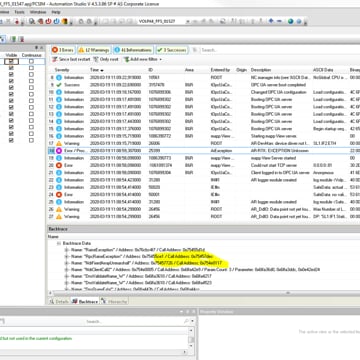Click the success checkmark icon on log row 9

59,85
